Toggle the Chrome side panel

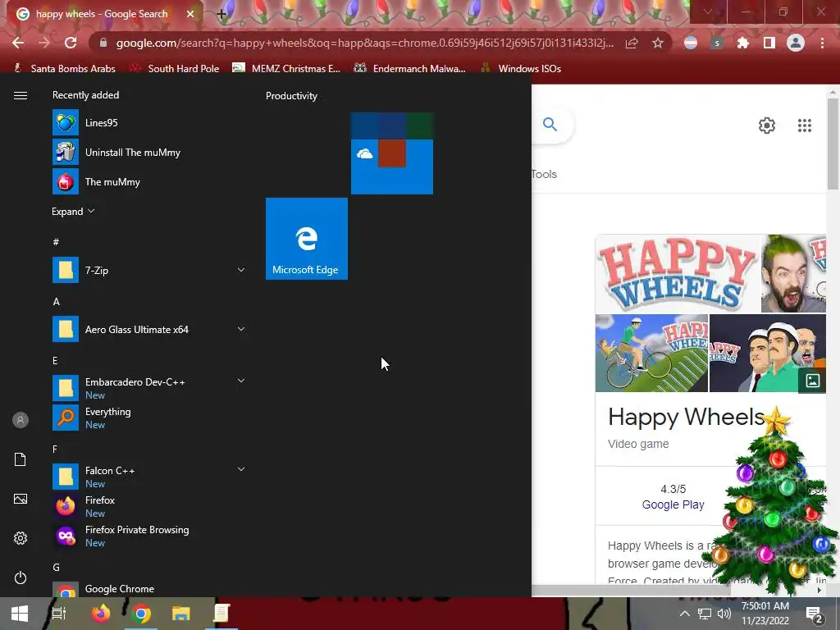[x=769, y=43]
